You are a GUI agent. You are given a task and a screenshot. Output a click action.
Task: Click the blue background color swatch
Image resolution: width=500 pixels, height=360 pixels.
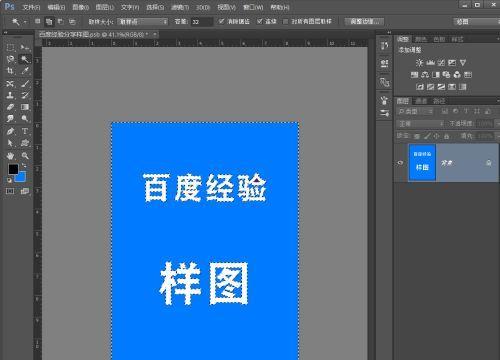coord(22,177)
